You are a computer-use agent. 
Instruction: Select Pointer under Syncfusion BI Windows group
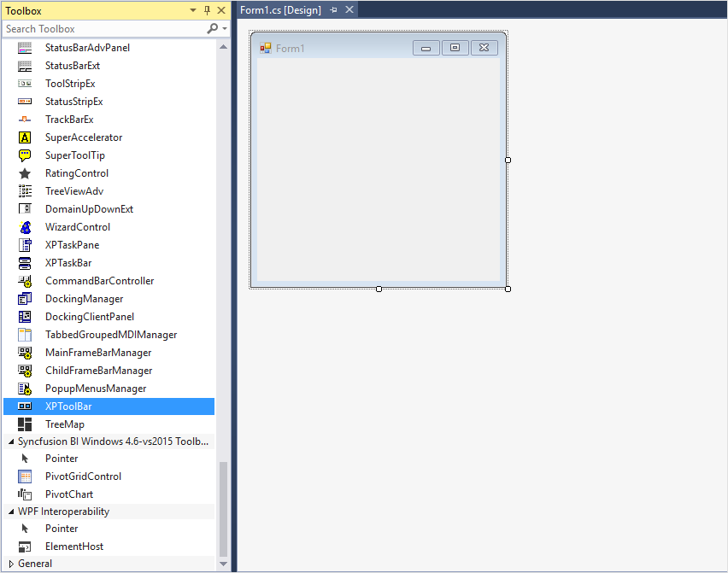62,459
